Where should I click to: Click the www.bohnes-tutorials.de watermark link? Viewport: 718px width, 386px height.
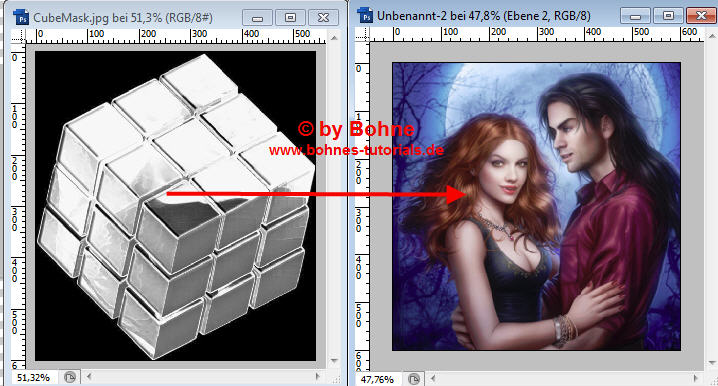(x=356, y=150)
